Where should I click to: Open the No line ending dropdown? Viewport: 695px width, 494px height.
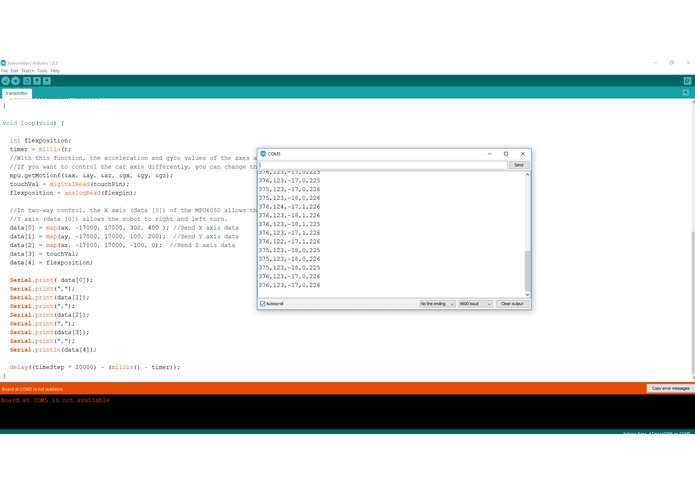(437, 304)
